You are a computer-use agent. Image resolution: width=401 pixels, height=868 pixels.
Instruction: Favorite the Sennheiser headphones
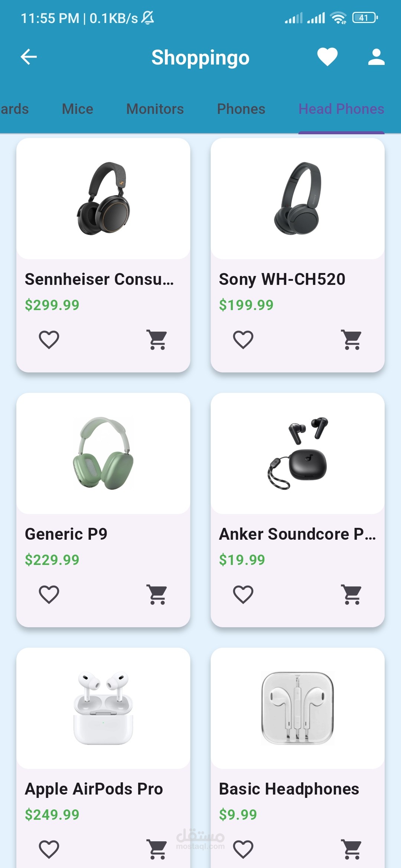click(x=49, y=339)
